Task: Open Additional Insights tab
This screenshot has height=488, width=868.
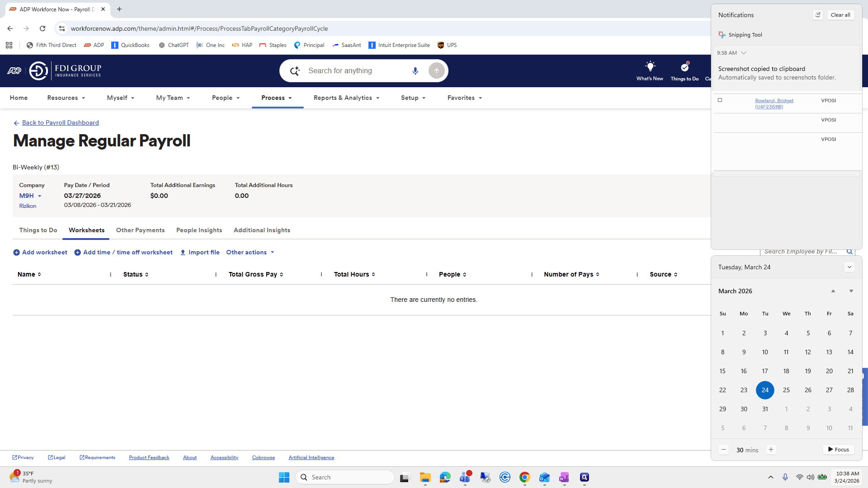Action: (x=262, y=230)
